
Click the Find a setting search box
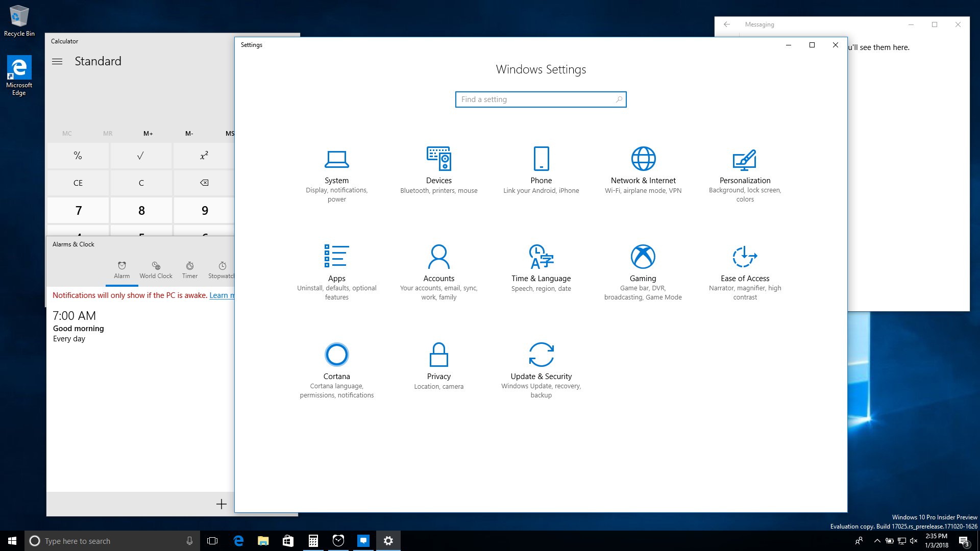pos(536,99)
